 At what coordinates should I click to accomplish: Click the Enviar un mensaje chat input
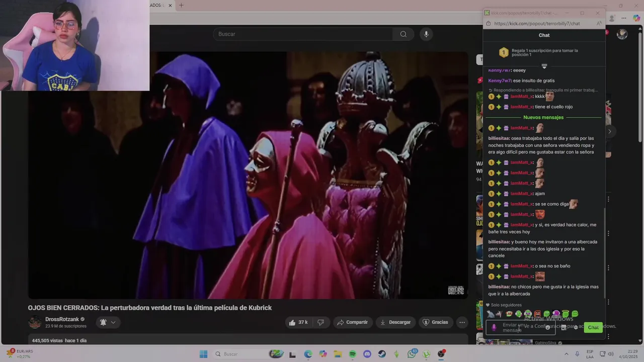(x=520, y=328)
